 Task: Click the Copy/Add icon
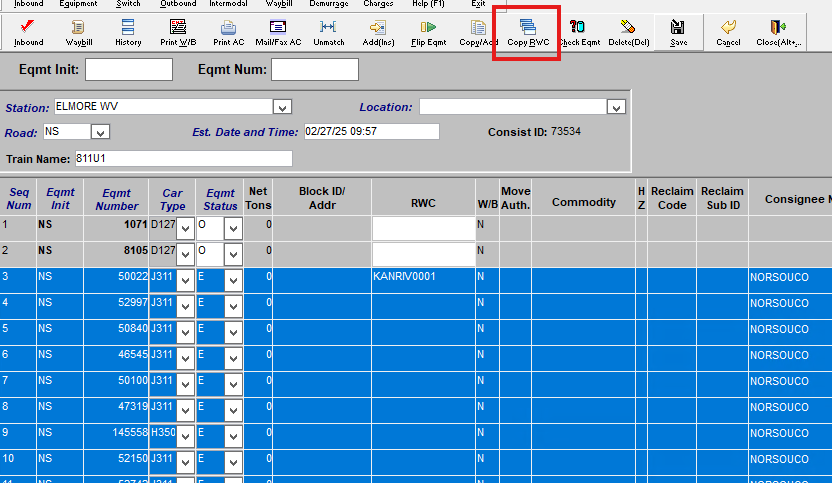(x=478, y=32)
